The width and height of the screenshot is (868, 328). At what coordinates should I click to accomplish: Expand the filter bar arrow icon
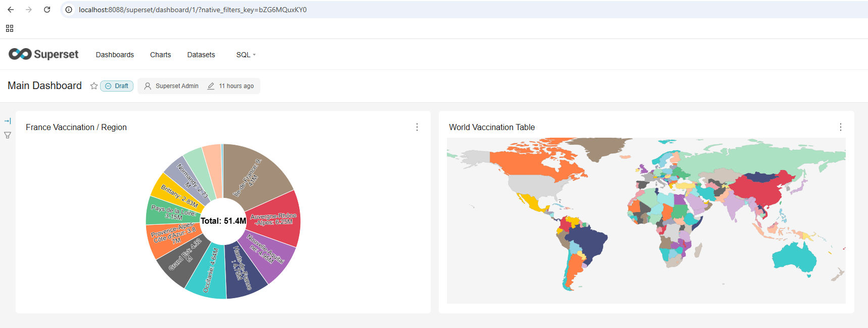pyautogui.click(x=8, y=121)
